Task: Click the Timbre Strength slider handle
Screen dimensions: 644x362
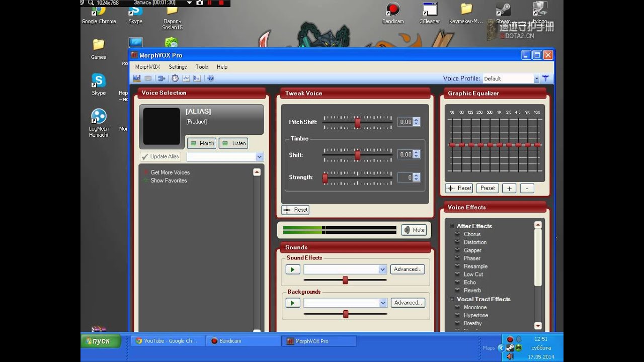Action: 325,177
